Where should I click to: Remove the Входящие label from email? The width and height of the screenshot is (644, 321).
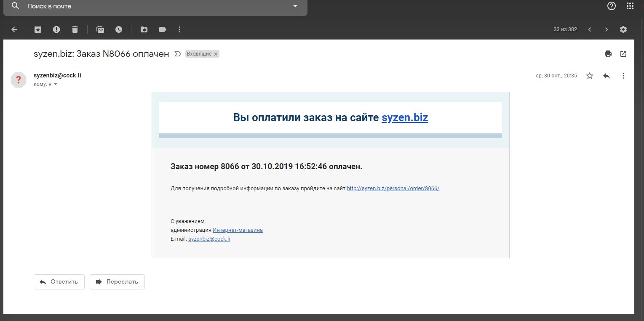coord(216,54)
